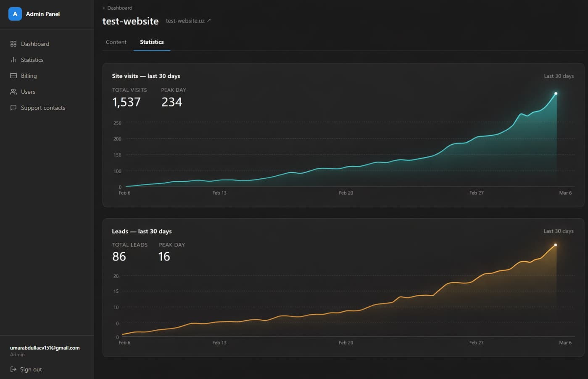The width and height of the screenshot is (588, 379).
Task: Click the external link arrow beside test-website.uz
Action: coord(209,20)
